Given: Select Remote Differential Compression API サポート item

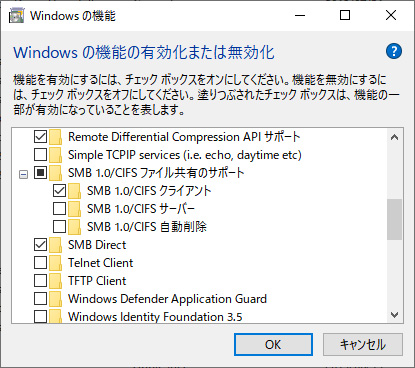Looking at the screenshot, I should (184, 137).
